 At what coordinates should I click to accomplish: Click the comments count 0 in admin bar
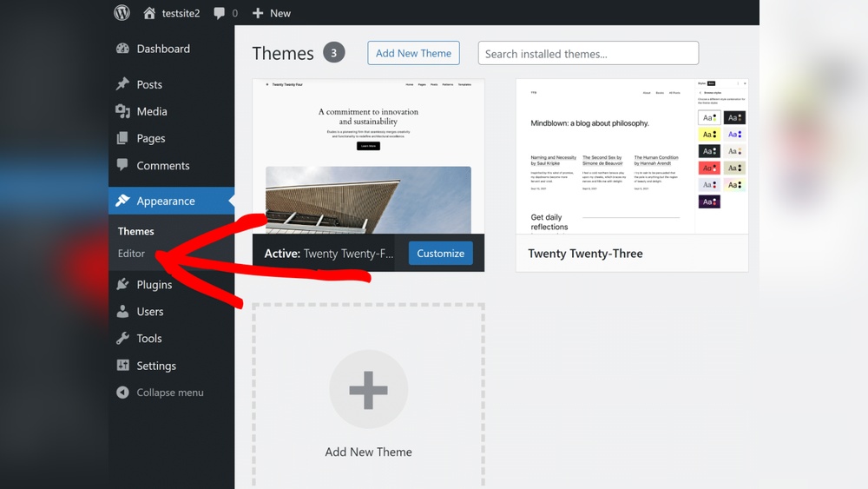[x=234, y=13]
